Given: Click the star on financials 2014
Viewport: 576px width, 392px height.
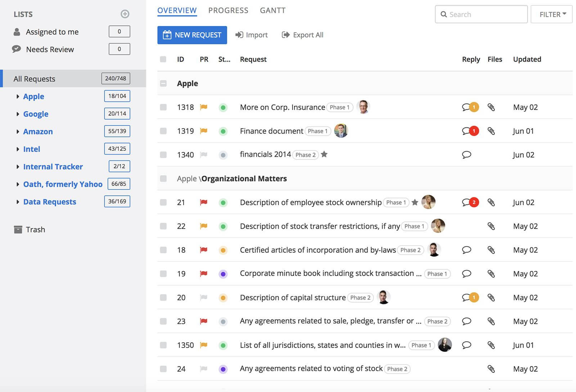Looking at the screenshot, I should pos(324,154).
